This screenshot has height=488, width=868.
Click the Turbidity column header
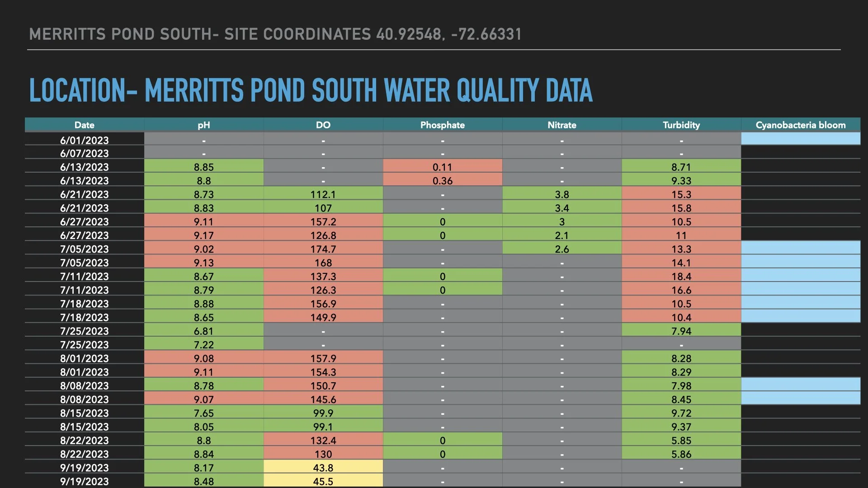tap(681, 125)
